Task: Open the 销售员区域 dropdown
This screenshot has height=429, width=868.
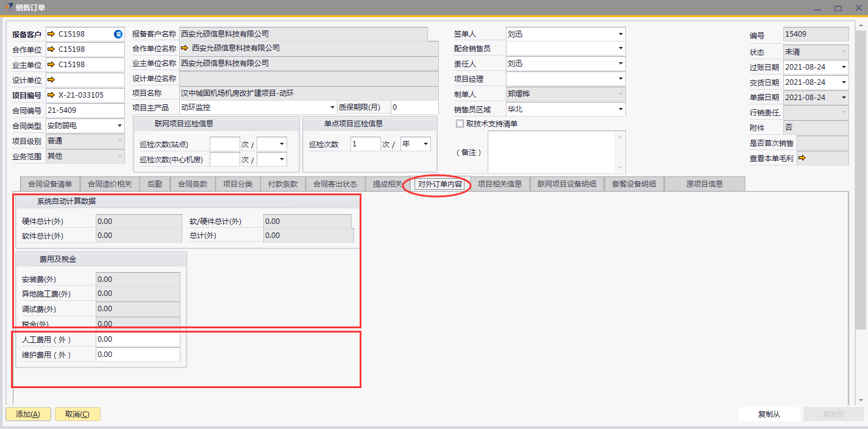Action: pyautogui.click(x=621, y=110)
